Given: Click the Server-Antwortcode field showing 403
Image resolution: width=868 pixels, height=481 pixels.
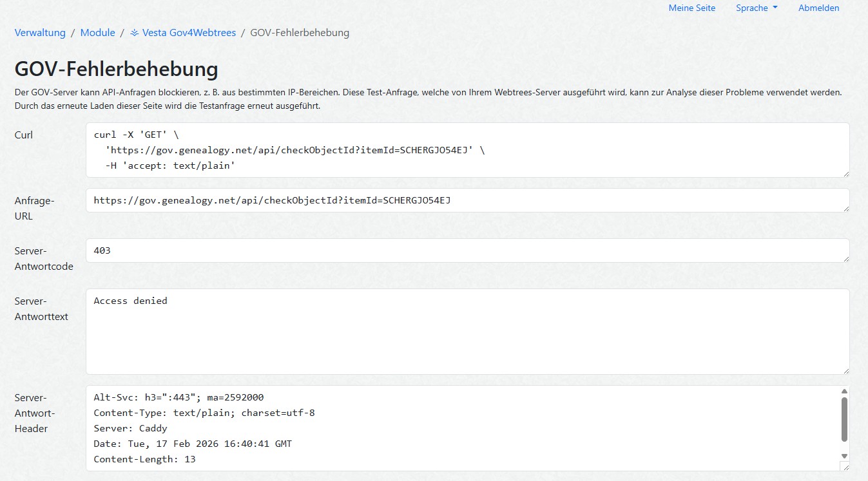Looking at the screenshot, I should (467, 250).
